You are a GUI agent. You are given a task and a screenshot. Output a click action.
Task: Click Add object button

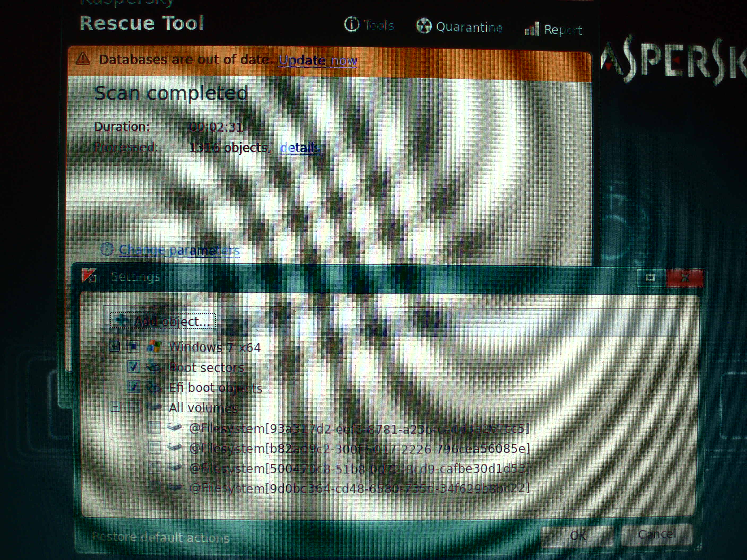163,321
